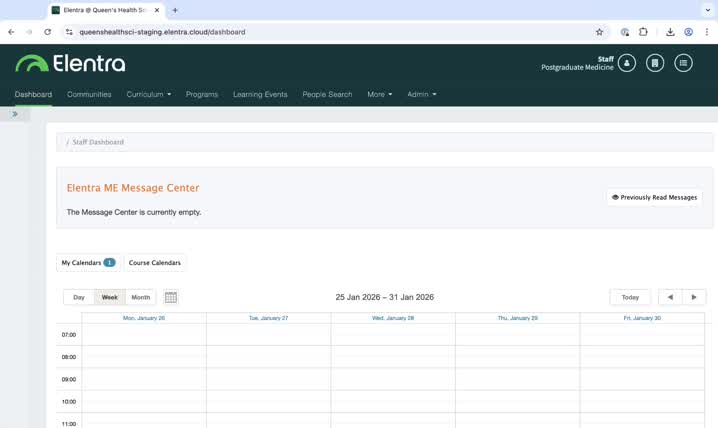Open Chrome three-dot menu

coord(707,32)
